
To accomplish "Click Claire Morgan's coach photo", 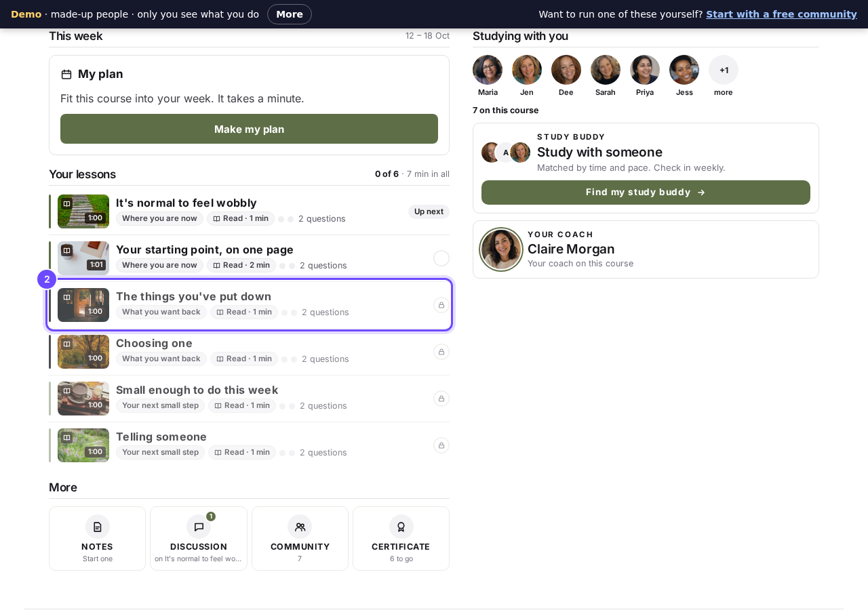I will click(501, 249).
